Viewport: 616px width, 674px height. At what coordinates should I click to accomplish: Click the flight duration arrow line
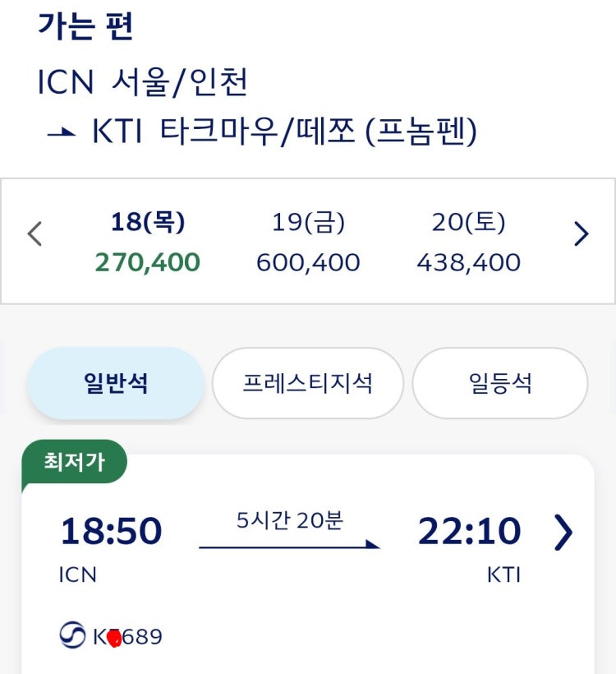(290, 545)
